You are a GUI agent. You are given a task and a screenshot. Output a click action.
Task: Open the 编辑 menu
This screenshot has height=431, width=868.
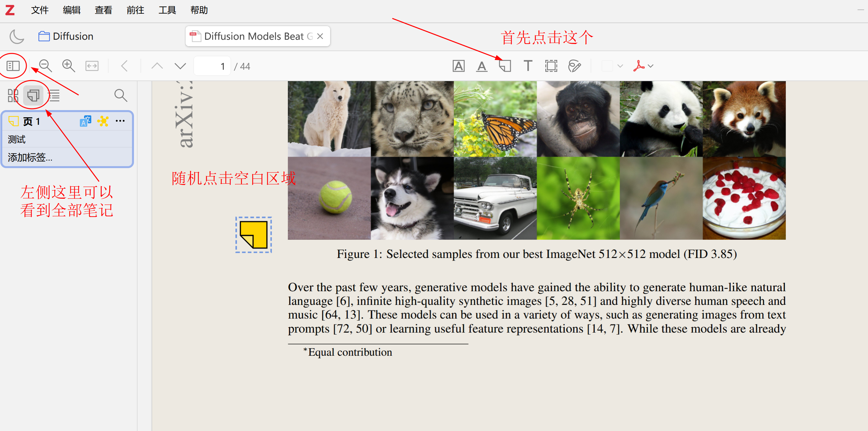71,10
